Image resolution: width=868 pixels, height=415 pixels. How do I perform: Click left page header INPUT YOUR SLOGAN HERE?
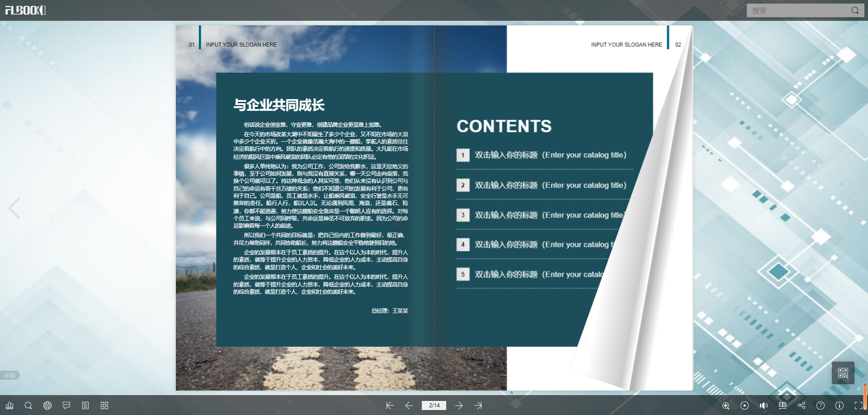(x=241, y=45)
